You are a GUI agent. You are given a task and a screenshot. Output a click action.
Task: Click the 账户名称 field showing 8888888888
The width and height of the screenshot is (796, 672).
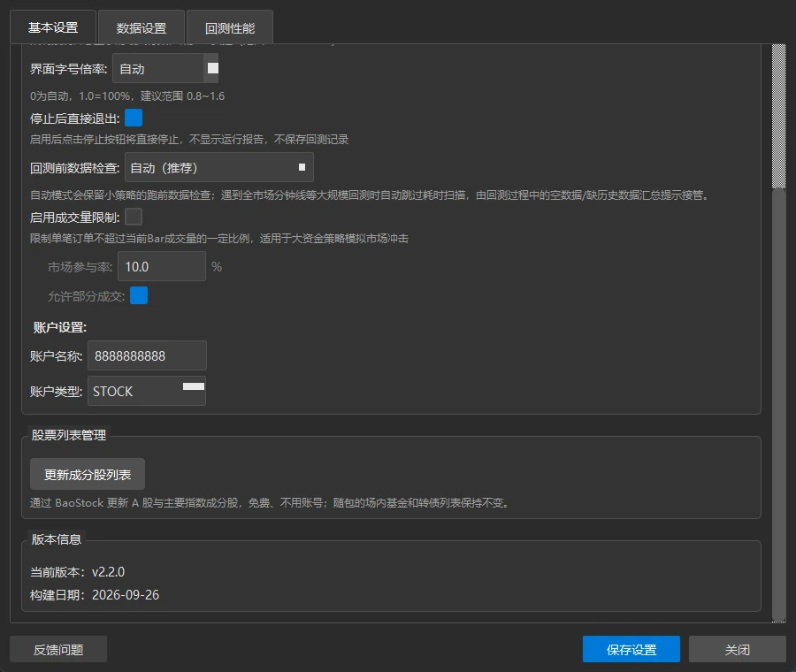[x=147, y=355]
